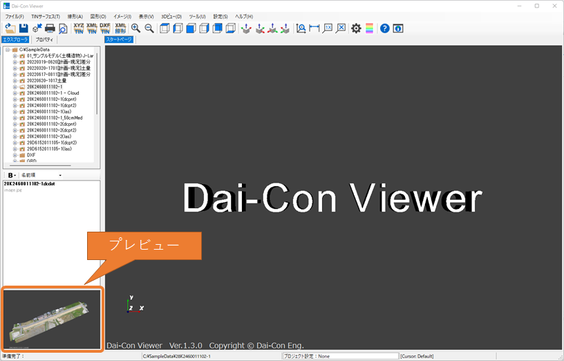564x361 pixels.
Task: Open the sort order dropdown below explorer tree
Action: point(41,175)
